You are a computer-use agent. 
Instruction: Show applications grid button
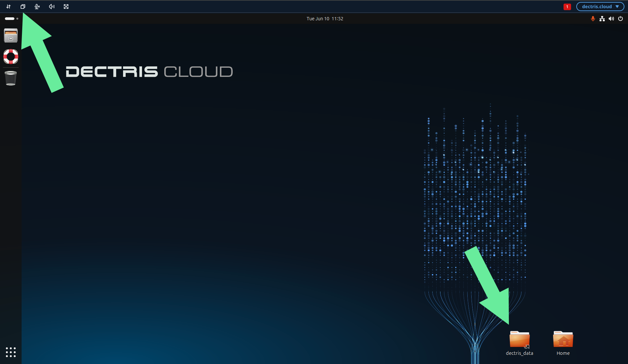(11, 352)
